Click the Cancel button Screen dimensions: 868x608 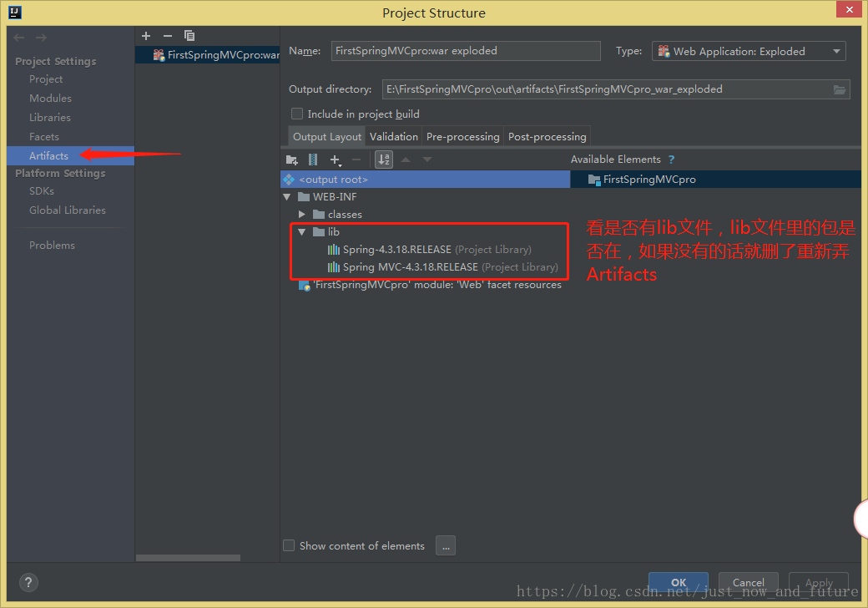(x=749, y=583)
